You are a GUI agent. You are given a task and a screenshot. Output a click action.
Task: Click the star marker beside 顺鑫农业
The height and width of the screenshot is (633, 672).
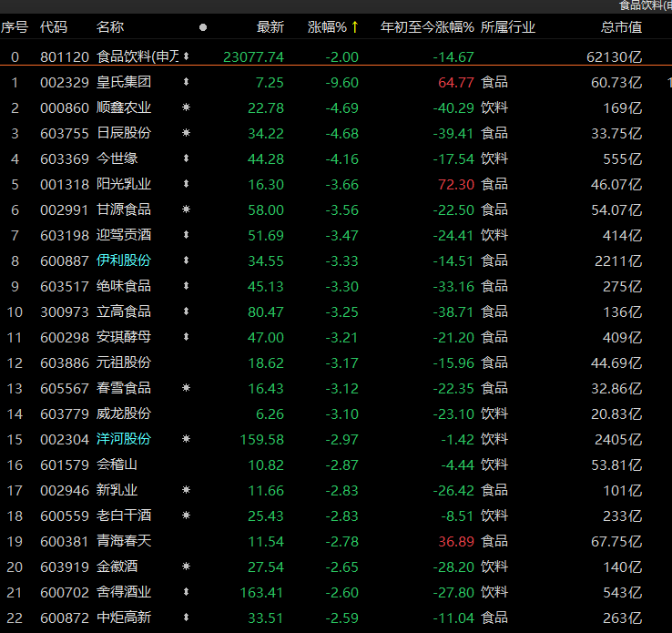(187, 107)
